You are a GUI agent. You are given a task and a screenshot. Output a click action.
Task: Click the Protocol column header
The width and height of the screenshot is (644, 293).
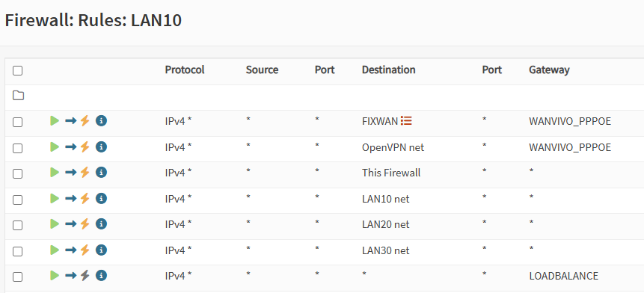click(185, 70)
